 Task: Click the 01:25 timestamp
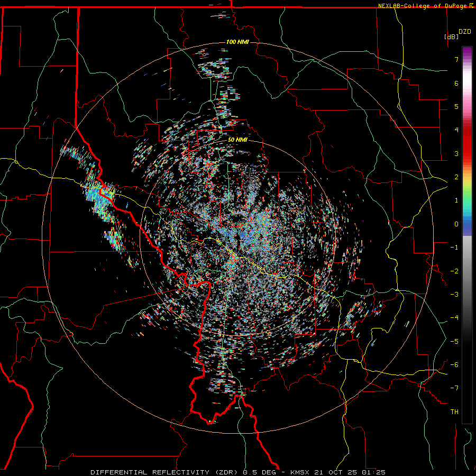click(x=374, y=472)
